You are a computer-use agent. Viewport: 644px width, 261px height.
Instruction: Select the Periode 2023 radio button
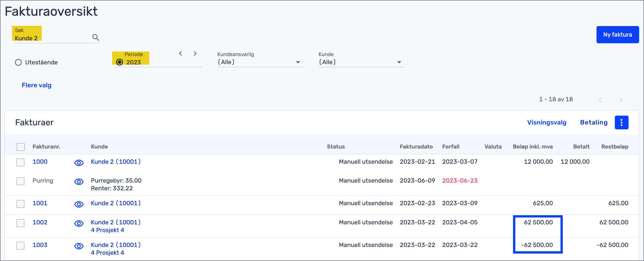[120, 62]
